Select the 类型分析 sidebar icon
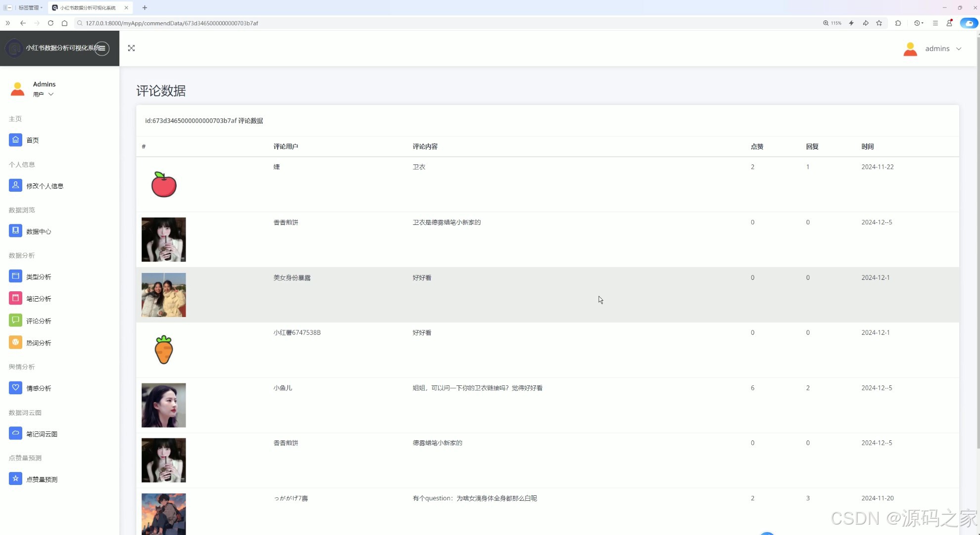Screen dimensions: 980x535 15,276
